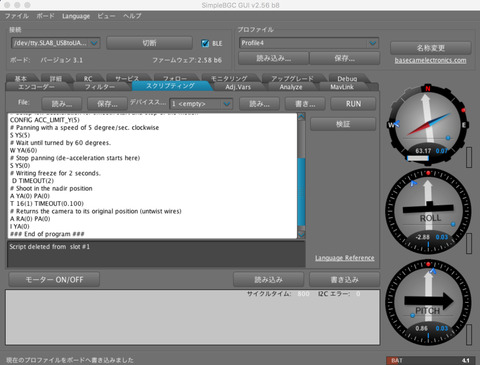Click the profile 保存 save button
The height and width of the screenshot is (365, 480).
[345, 58]
